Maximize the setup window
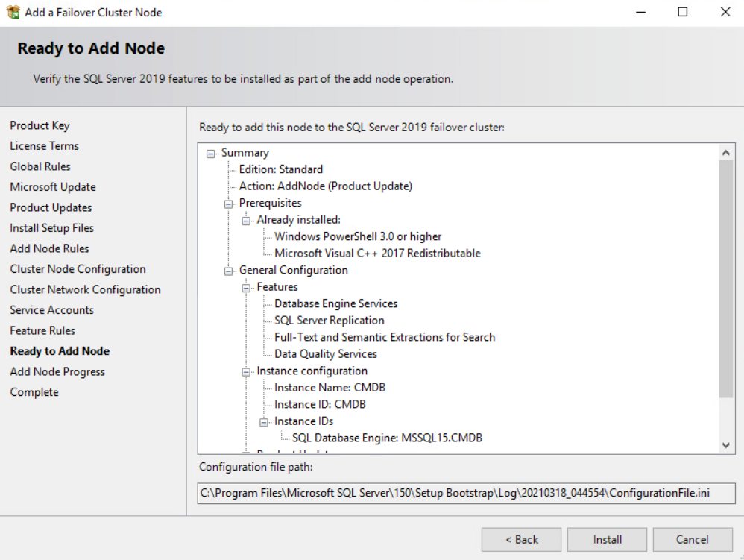 pos(682,13)
